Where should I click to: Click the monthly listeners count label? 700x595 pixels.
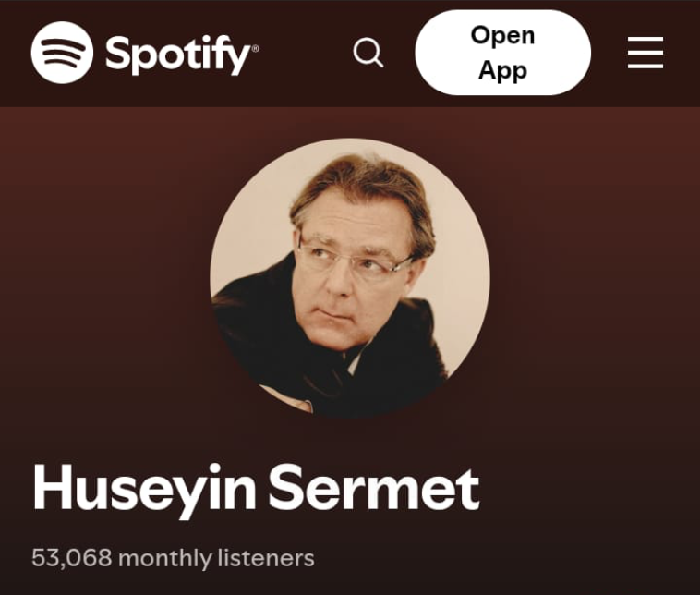pos(173,558)
